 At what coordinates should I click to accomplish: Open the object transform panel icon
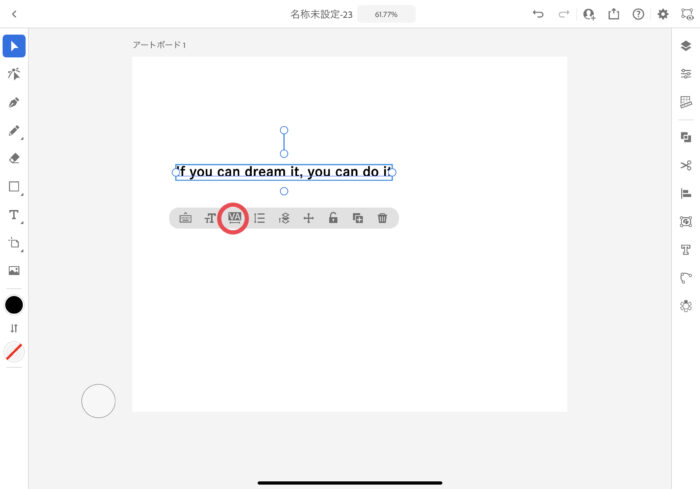click(x=686, y=222)
